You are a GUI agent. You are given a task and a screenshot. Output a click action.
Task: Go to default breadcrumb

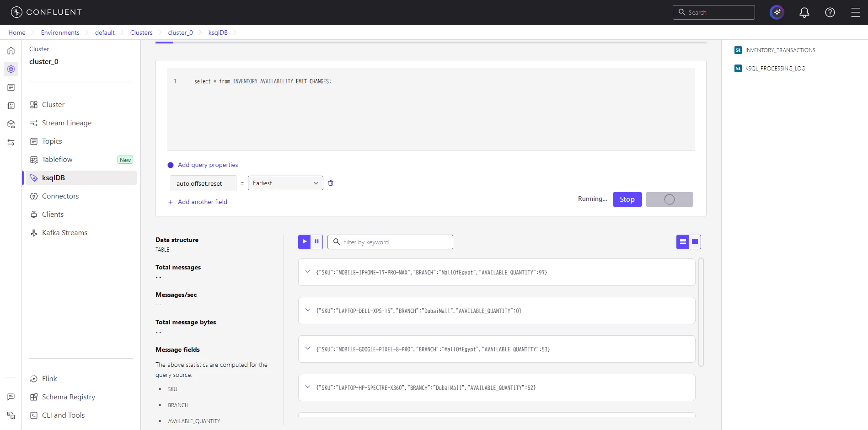tap(105, 32)
